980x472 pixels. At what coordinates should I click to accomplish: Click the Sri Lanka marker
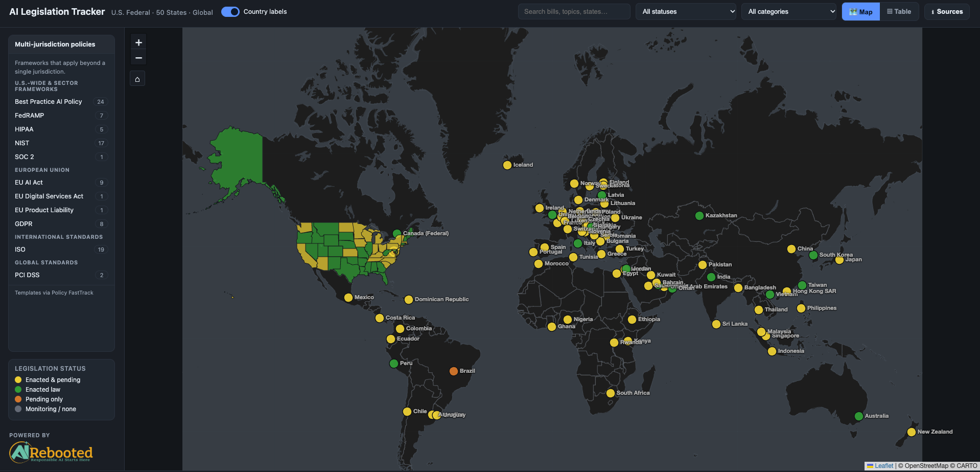tap(716, 324)
